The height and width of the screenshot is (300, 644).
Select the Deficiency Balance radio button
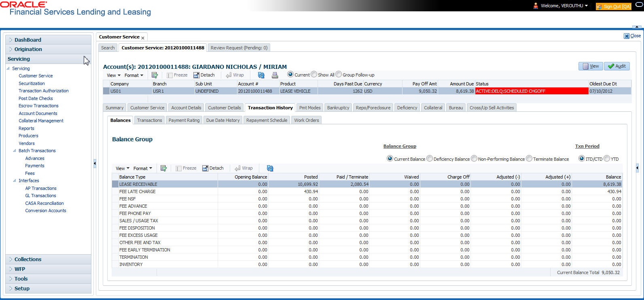(430, 159)
